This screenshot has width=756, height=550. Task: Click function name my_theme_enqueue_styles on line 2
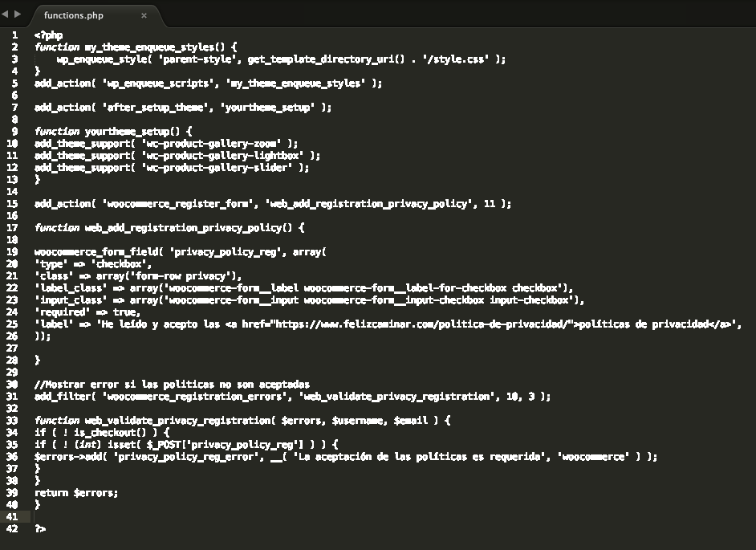pyautogui.click(x=149, y=47)
